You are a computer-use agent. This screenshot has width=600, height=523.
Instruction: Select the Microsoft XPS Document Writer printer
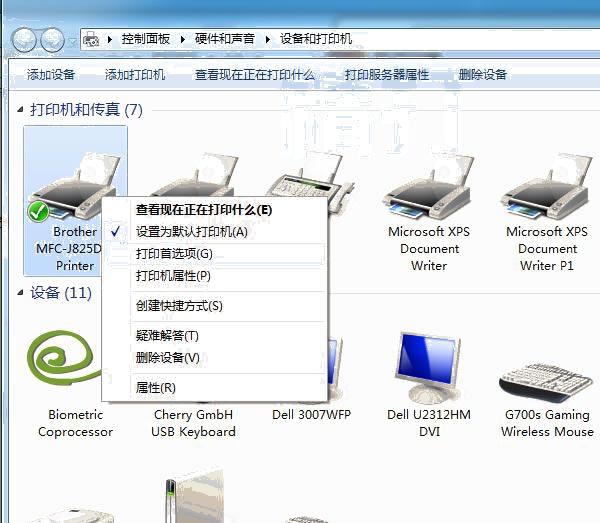428,195
